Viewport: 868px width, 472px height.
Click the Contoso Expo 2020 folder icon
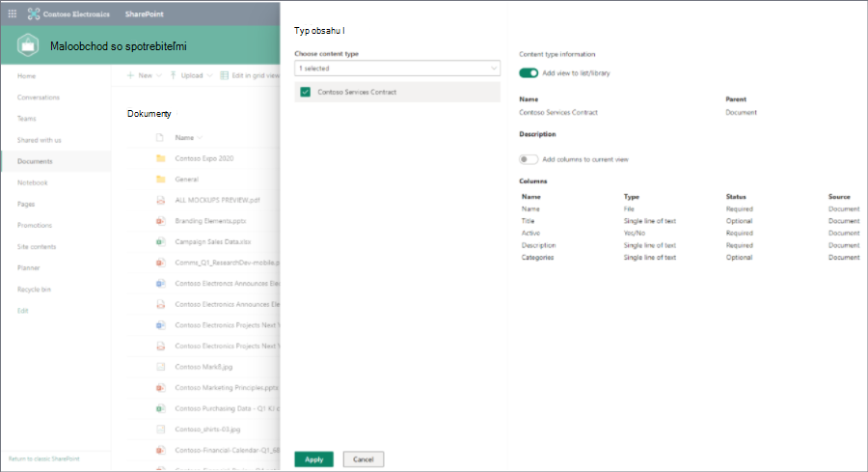(x=160, y=158)
